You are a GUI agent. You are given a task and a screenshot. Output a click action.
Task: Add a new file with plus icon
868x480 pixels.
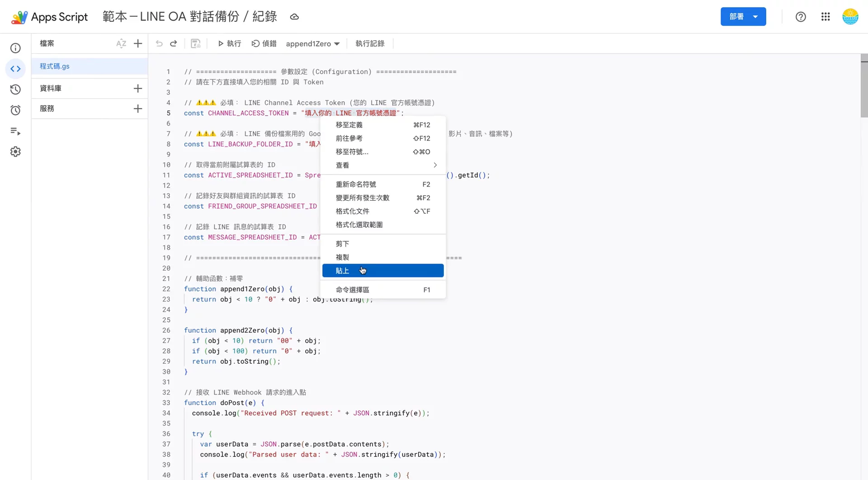(x=138, y=43)
